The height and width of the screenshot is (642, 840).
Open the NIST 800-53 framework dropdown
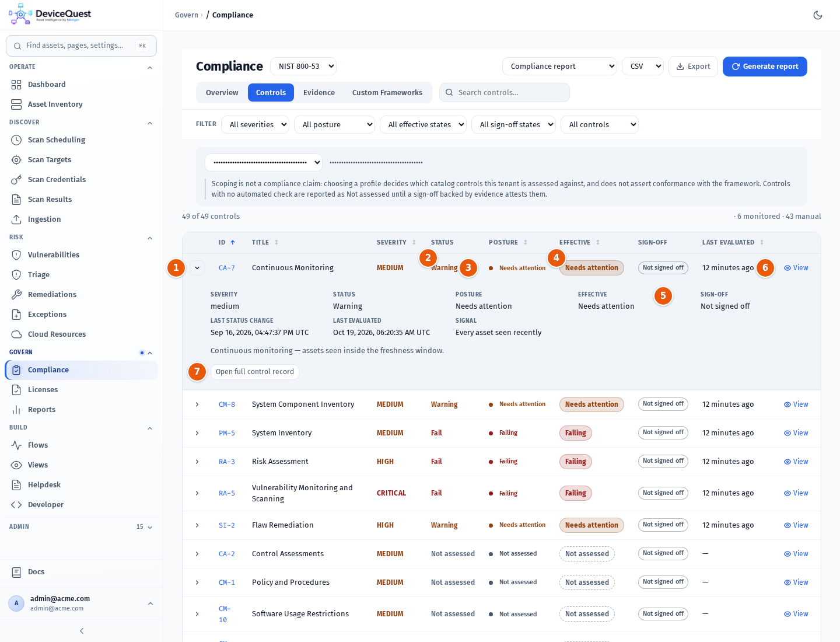click(x=303, y=67)
